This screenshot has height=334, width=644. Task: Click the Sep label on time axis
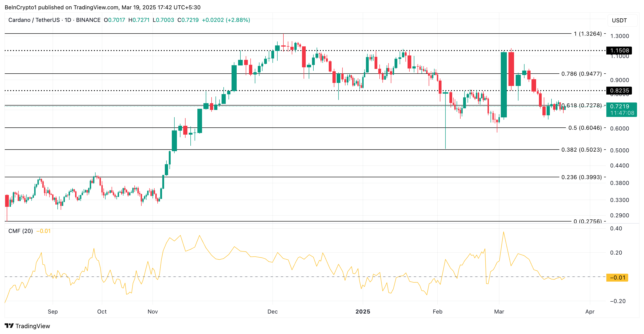53,311
